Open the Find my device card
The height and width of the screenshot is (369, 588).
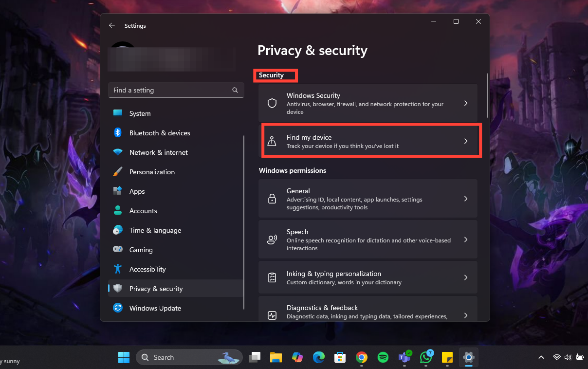368,141
